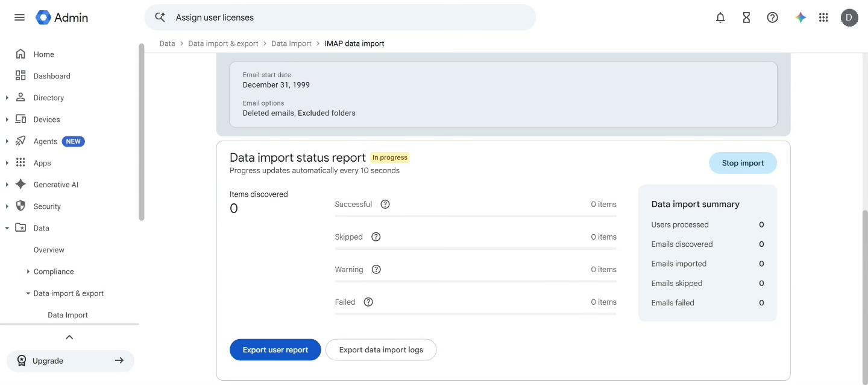Open the main hamburger menu

click(x=19, y=17)
